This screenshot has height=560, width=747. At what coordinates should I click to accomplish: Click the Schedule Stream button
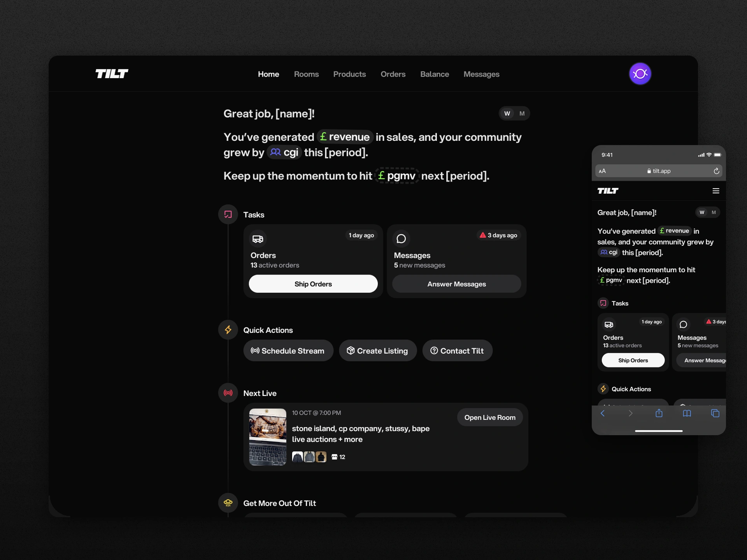pos(288,351)
